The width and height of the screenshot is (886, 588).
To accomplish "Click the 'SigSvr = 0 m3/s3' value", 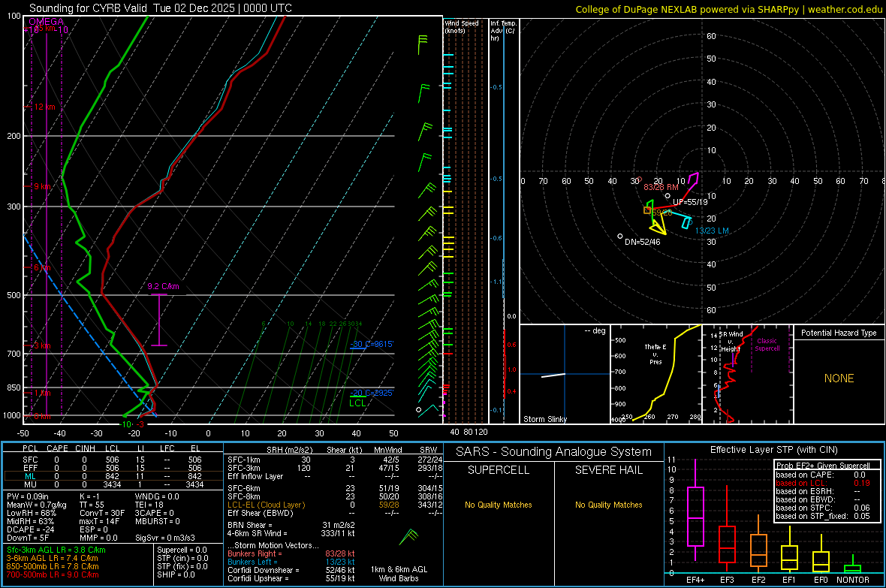I will tap(165, 538).
